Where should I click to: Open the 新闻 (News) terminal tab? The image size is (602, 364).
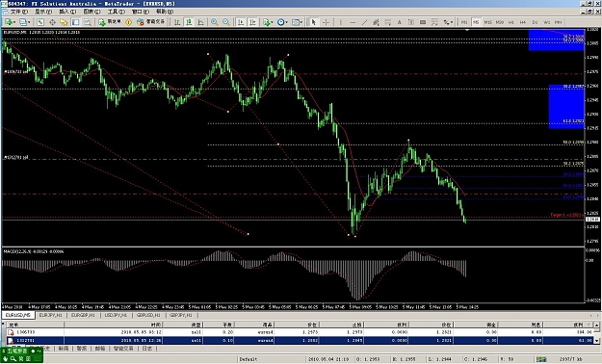point(64,349)
